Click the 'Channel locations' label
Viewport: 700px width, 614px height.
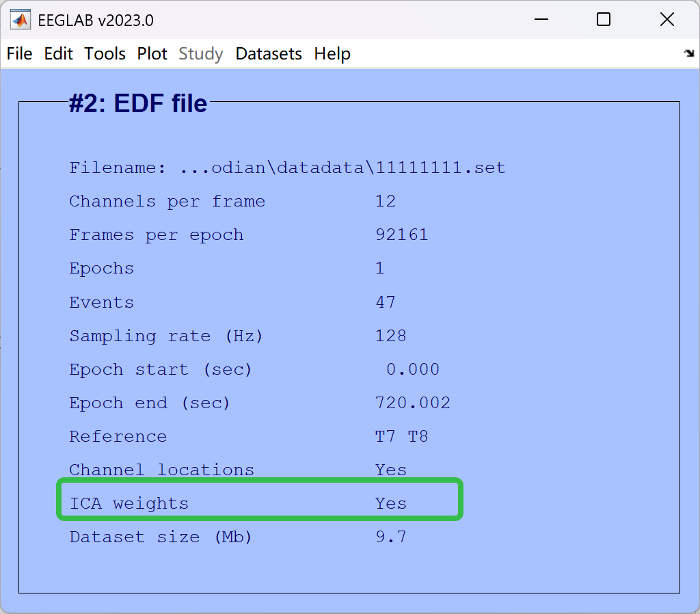pyautogui.click(x=161, y=470)
